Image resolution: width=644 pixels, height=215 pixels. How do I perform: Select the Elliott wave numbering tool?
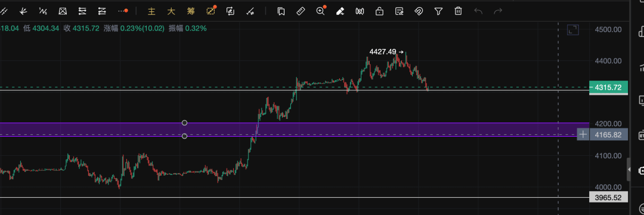click(x=43, y=11)
